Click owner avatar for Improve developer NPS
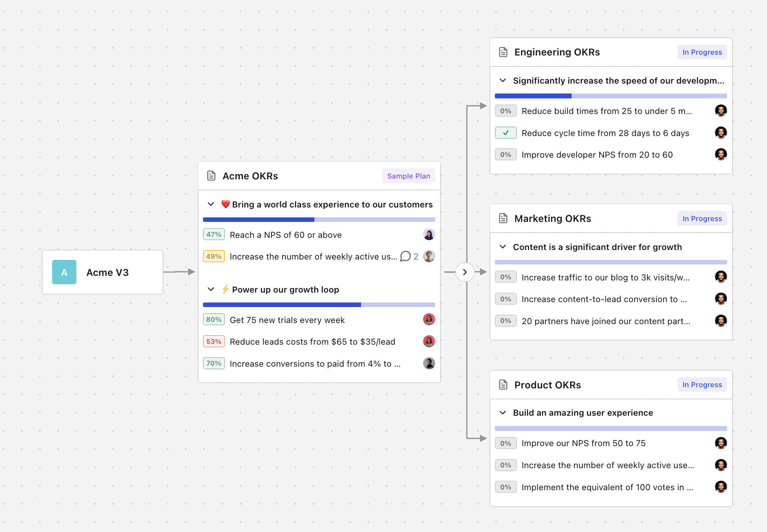This screenshot has width=767, height=532. click(721, 155)
